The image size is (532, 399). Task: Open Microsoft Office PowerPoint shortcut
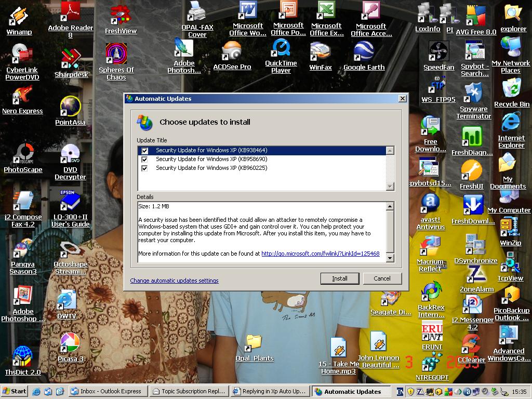coord(288,19)
